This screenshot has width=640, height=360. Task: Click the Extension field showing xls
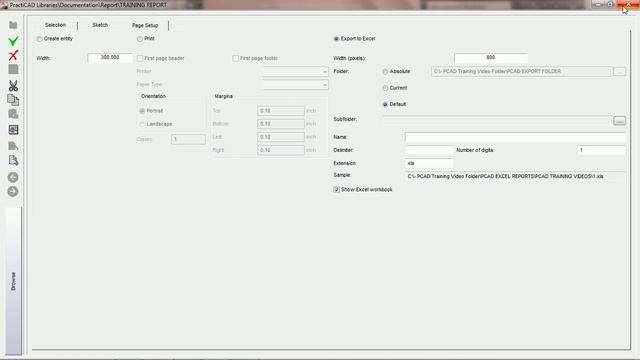click(429, 163)
